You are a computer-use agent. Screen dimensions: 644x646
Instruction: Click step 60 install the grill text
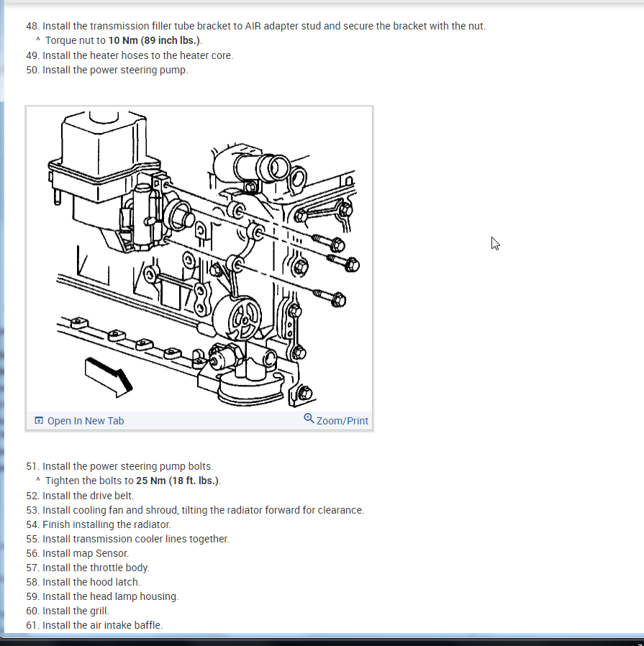(68, 611)
